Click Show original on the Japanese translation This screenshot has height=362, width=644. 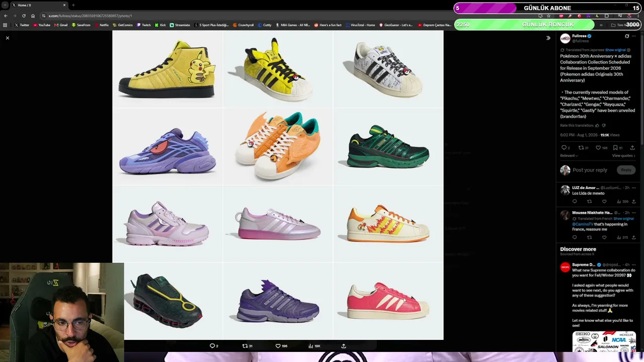(615, 50)
